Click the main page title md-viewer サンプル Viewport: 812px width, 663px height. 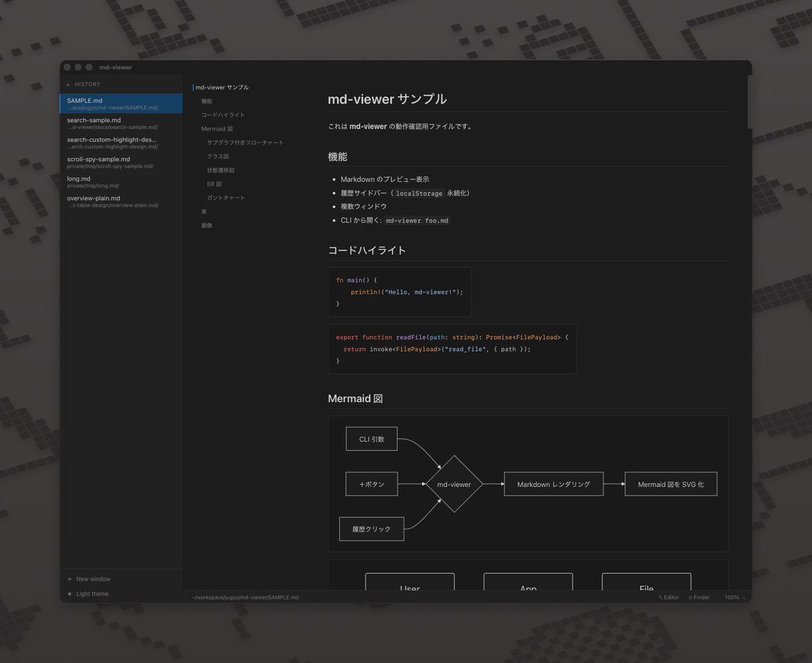[387, 99]
